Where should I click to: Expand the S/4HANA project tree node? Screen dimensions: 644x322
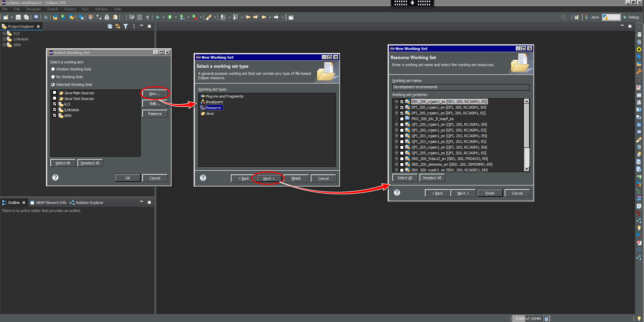[x=4, y=39]
